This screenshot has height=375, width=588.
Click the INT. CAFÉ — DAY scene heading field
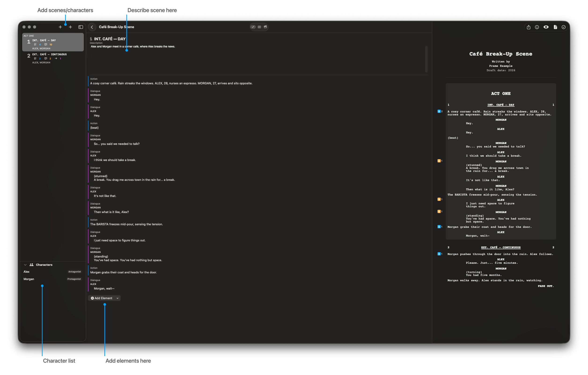(110, 39)
